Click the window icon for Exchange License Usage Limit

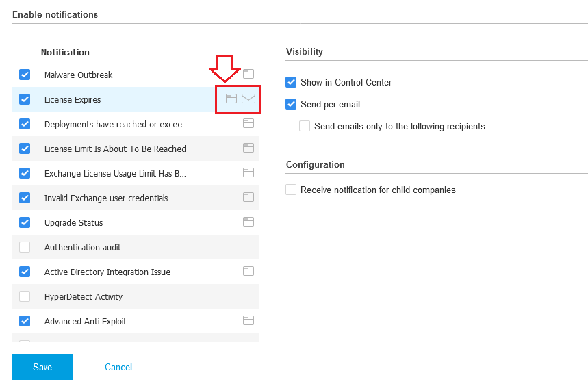[x=248, y=172]
